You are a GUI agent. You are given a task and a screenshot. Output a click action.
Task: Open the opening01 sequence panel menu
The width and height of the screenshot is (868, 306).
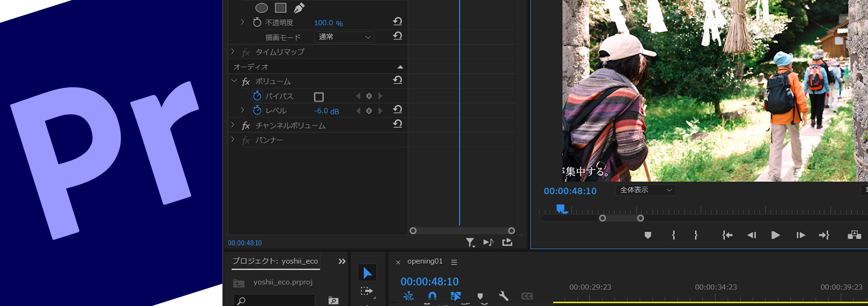(x=454, y=262)
